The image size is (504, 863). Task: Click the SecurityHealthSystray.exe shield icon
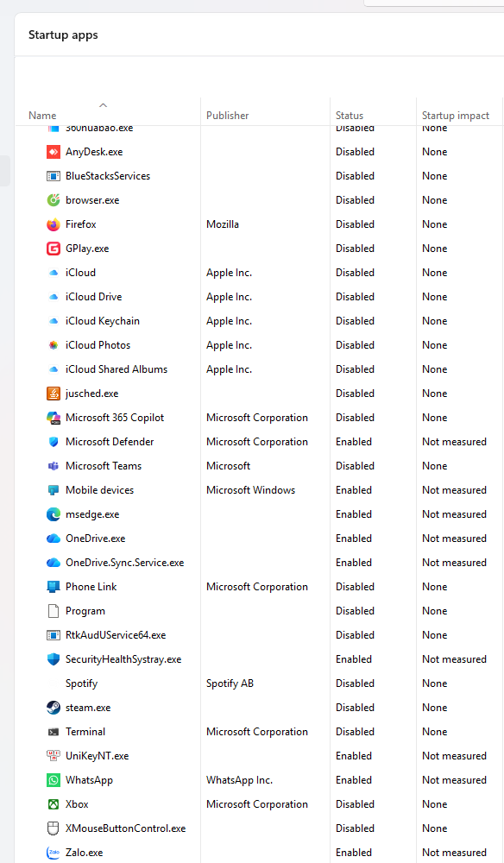point(54,659)
